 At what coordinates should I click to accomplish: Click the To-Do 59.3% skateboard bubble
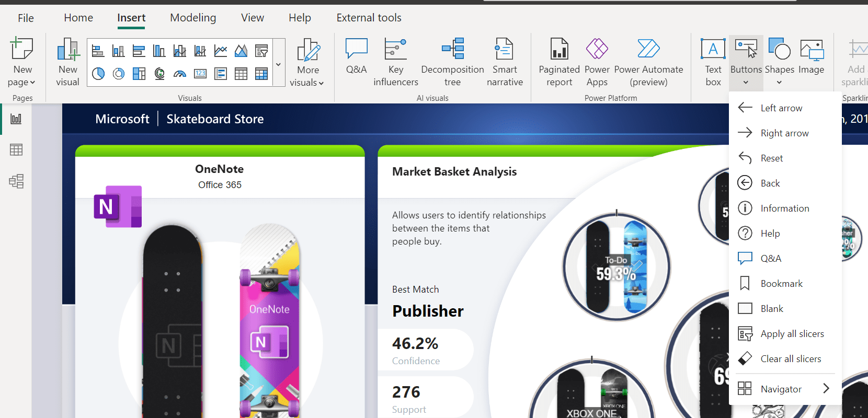pyautogui.click(x=616, y=266)
